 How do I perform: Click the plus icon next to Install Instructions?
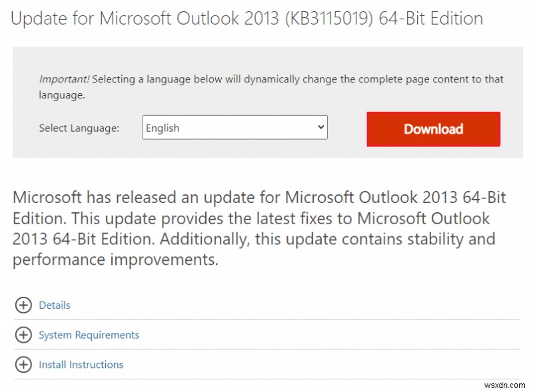pos(24,365)
